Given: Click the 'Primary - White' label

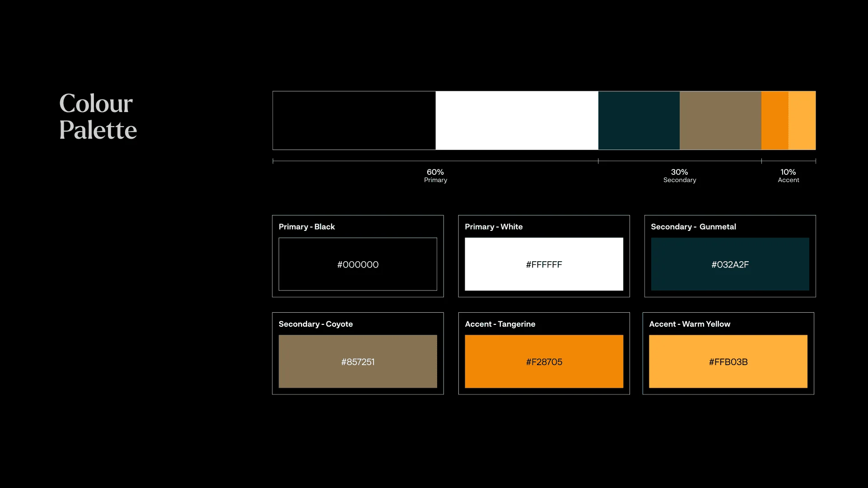Looking at the screenshot, I should (x=494, y=227).
